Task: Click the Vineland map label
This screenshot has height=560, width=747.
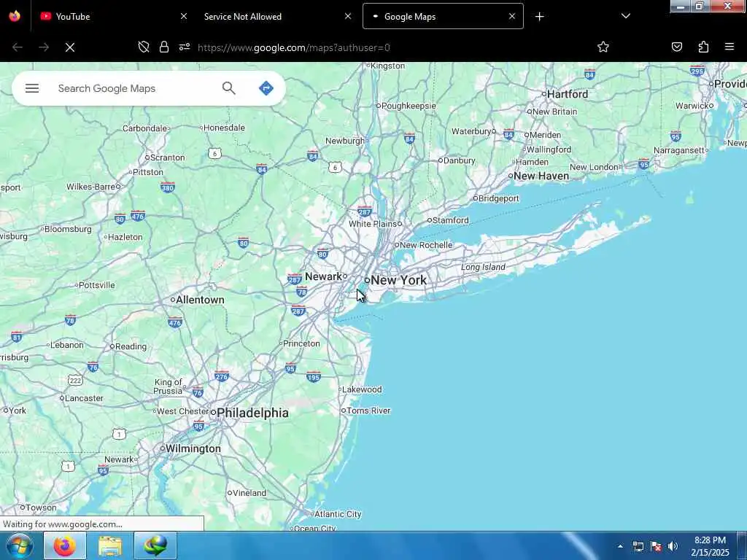Action: coord(249,494)
